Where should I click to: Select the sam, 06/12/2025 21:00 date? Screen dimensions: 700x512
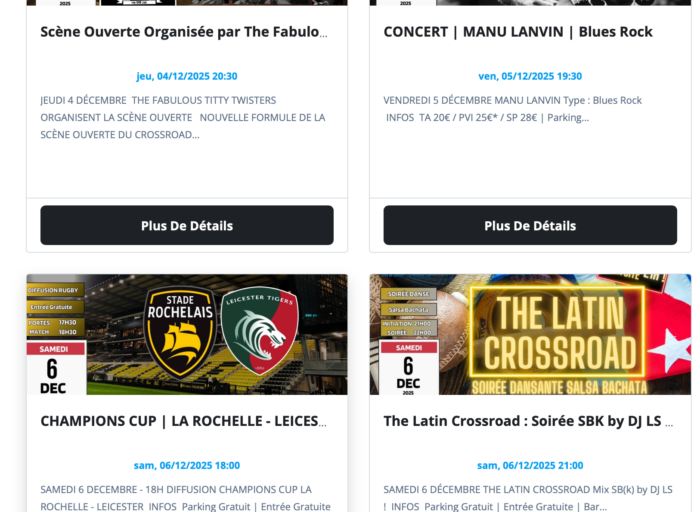coord(530,466)
